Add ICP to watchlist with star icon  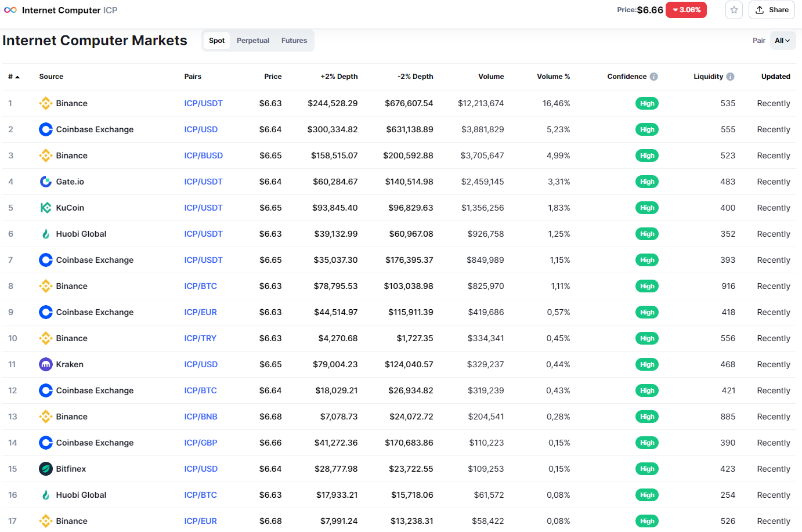pyautogui.click(x=734, y=10)
